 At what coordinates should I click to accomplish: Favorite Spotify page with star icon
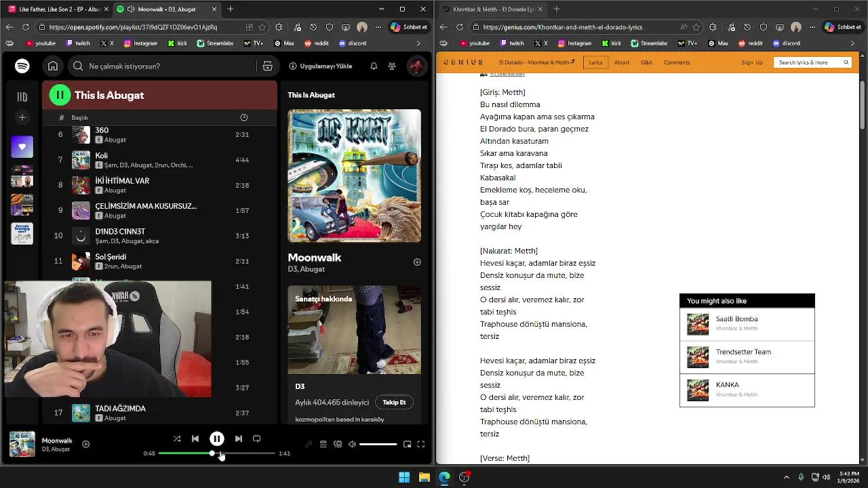(x=263, y=27)
